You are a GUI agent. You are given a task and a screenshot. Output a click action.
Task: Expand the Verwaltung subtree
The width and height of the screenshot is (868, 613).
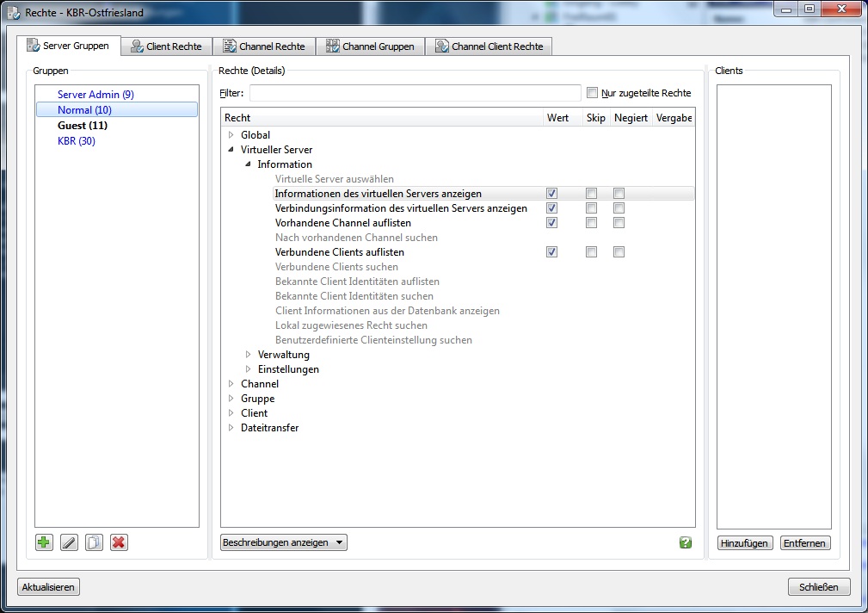(x=248, y=355)
